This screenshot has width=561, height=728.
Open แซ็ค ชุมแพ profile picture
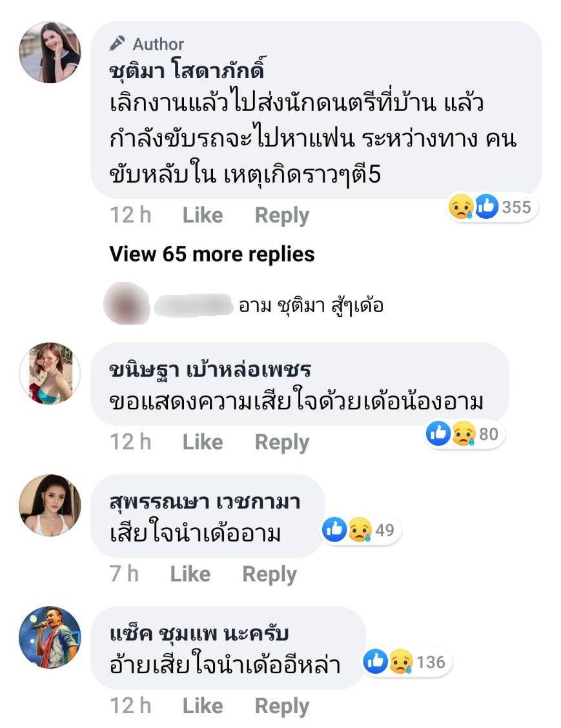pos(50,637)
